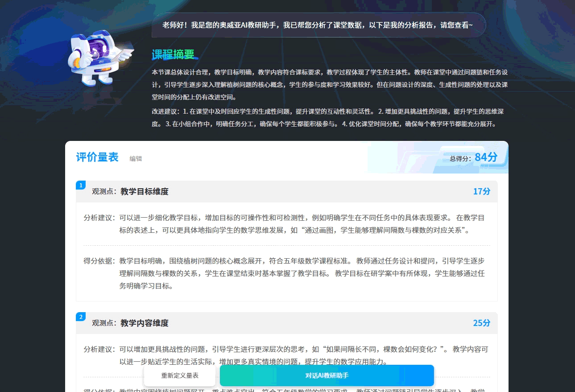The image size is (575, 392).
Task: Click the 评价量表 panel title
Action: 97,157
